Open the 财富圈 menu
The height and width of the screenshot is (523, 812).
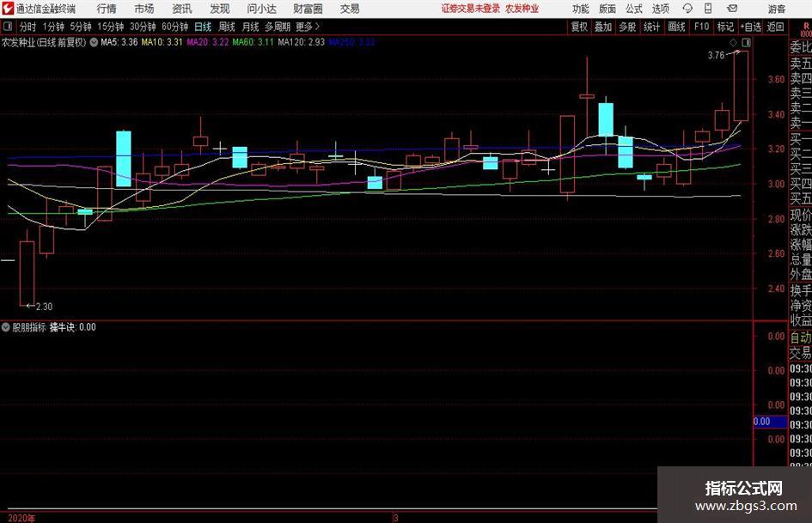click(x=308, y=9)
